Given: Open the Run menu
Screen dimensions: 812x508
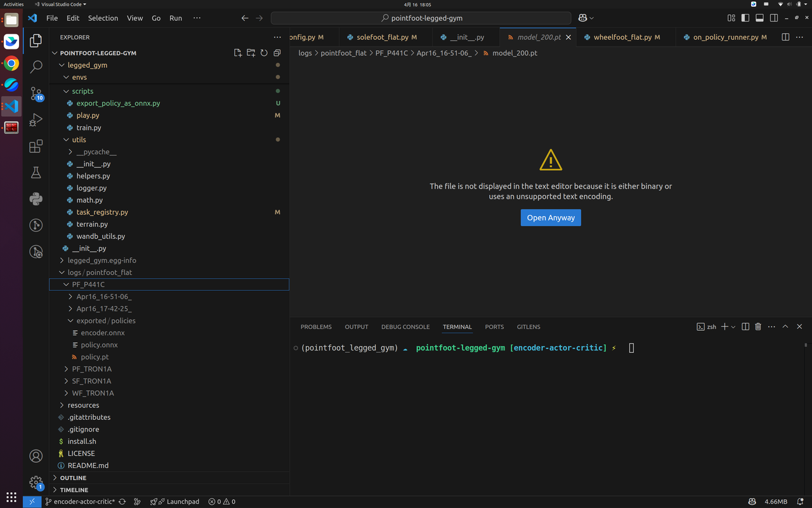Looking at the screenshot, I should pos(176,18).
